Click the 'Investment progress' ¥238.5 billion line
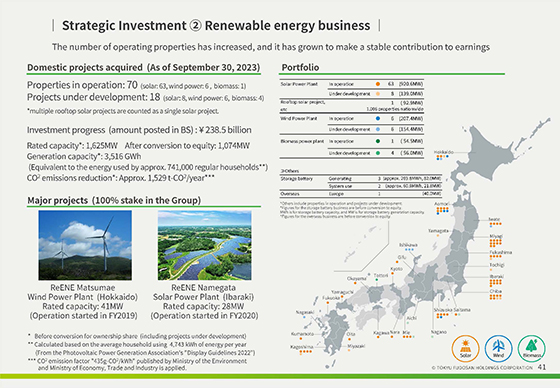The image size is (560, 388). (139, 130)
